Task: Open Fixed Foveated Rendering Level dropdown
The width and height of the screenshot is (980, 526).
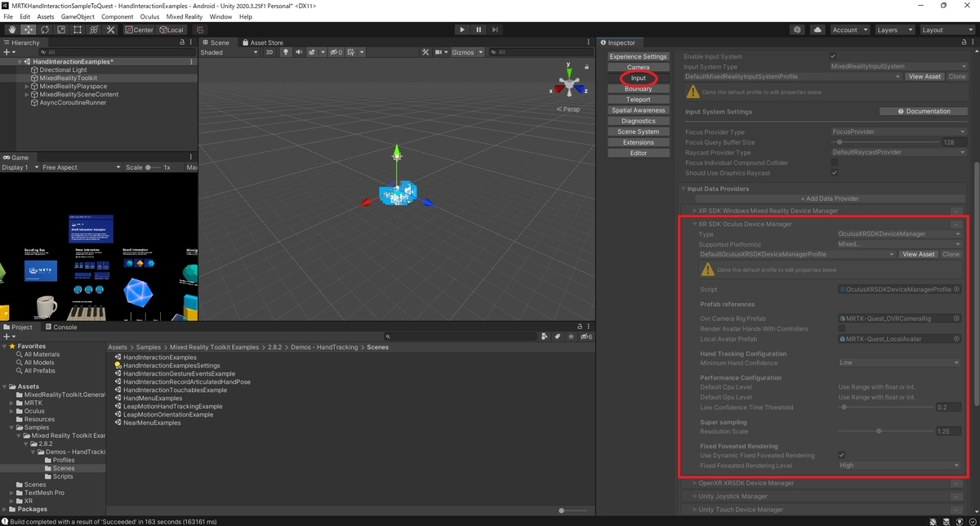Action: [899, 466]
